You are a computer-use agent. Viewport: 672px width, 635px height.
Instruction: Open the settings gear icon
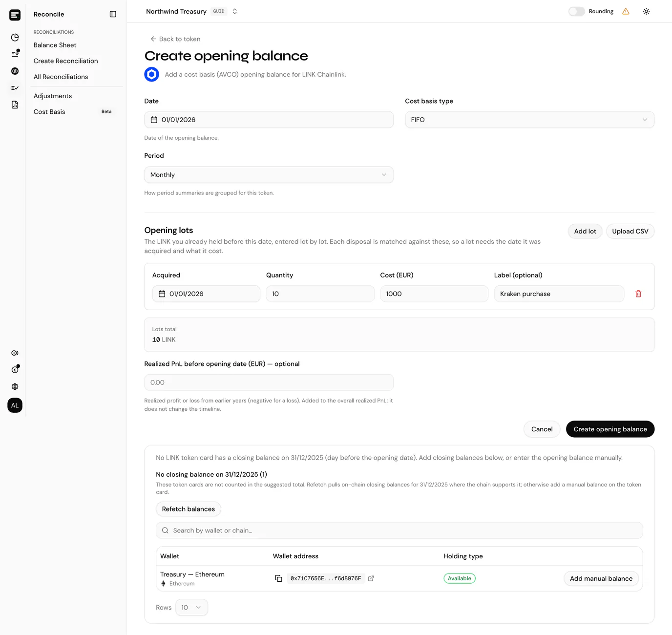coord(15,386)
